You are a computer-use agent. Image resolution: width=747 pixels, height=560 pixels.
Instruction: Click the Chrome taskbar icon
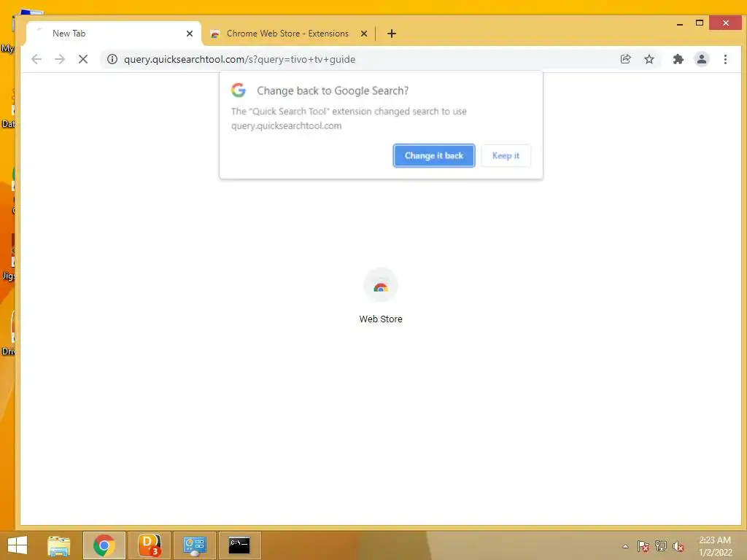(x=104, y=545)
